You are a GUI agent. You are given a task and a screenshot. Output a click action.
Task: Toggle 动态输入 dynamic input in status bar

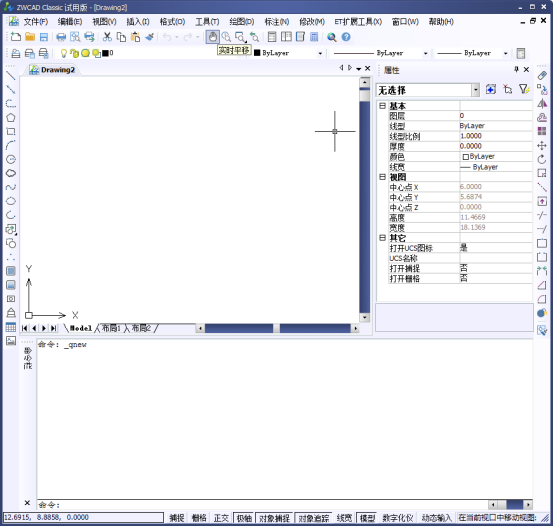[x=437, y=518]
